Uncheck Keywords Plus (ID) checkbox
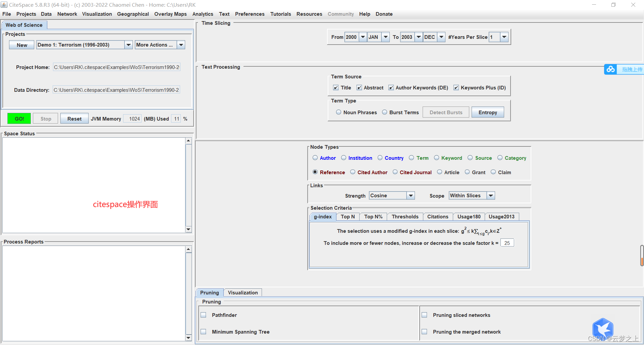 456,88
